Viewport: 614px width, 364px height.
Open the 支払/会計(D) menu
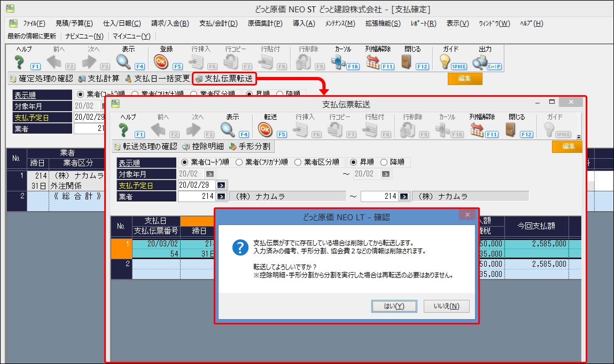coord(219,24)
